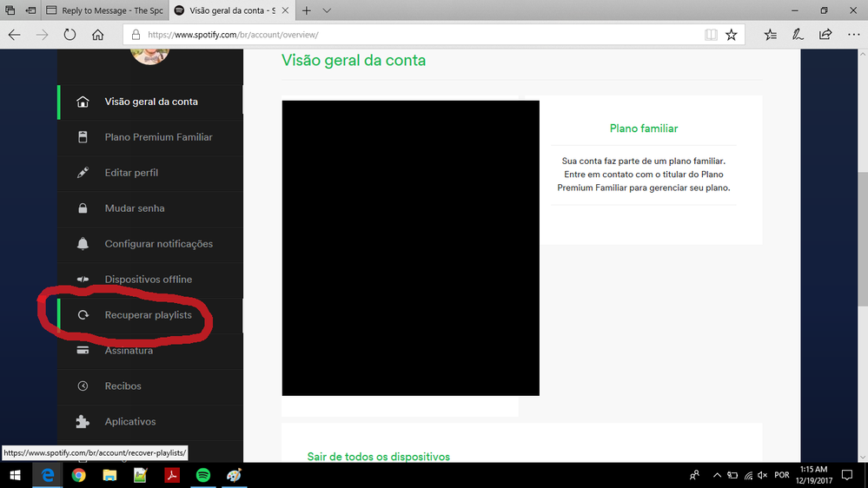The image size is (868, 488).
Task: Add page to favorites with star icon
Action: [x=732, y=35]
